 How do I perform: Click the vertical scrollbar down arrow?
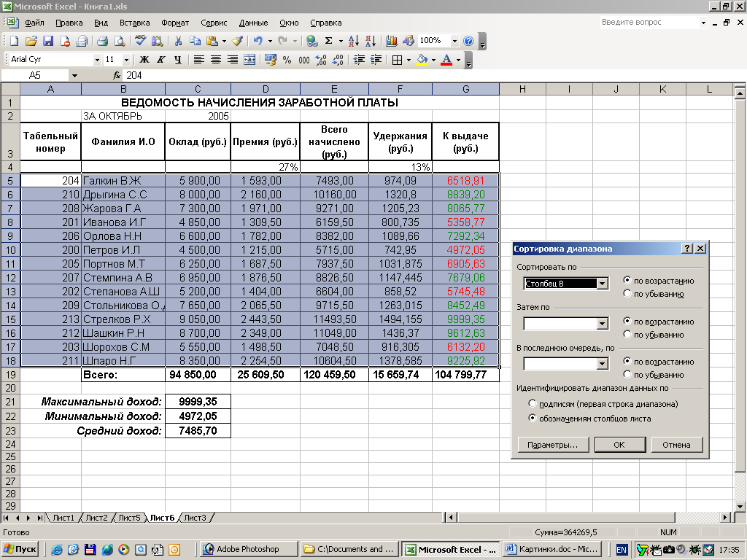[740, 506]
